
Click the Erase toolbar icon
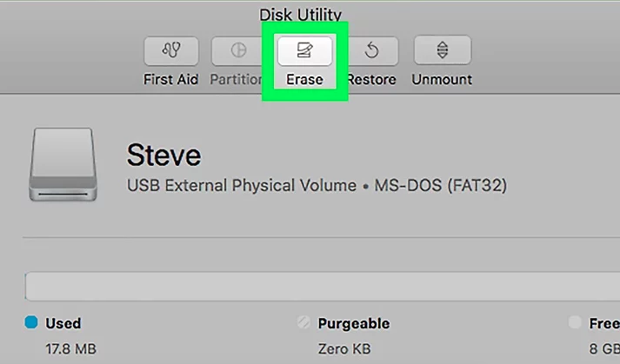305,51
